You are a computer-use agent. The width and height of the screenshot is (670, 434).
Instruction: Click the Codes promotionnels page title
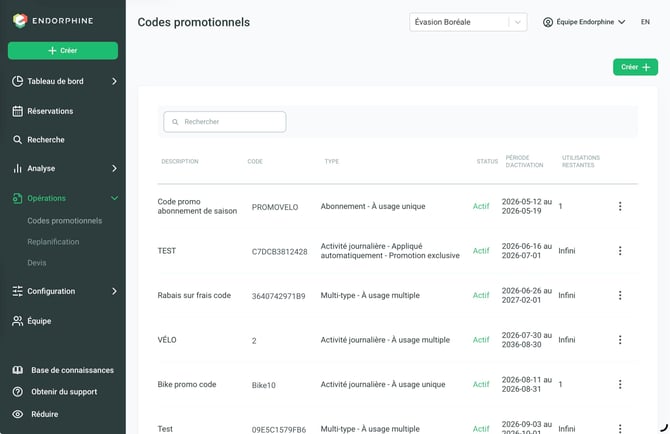point(194,22)
